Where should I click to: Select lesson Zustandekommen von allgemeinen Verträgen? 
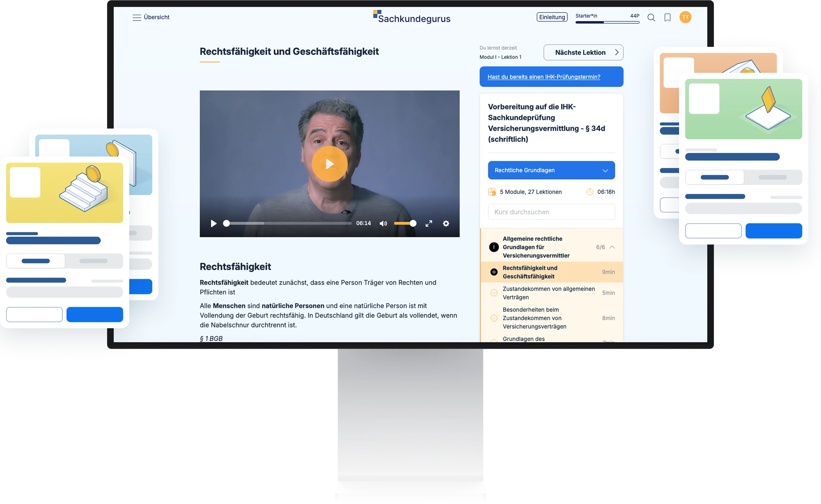pos(548,293)
